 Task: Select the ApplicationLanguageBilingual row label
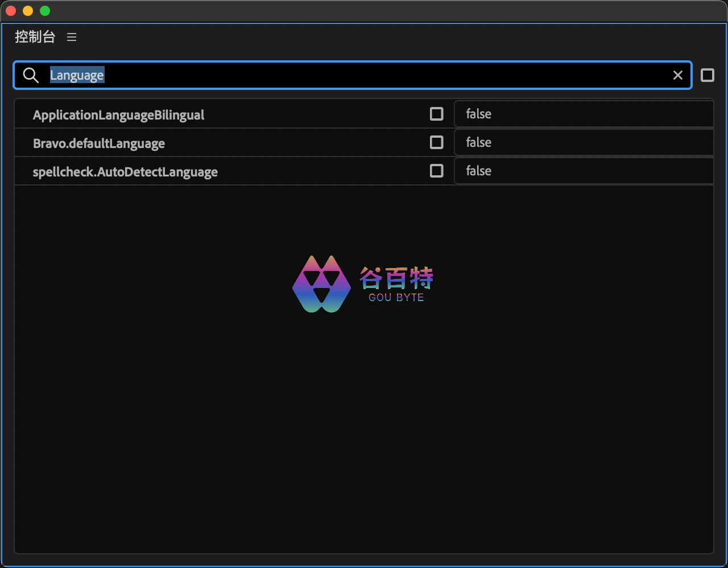coord(118,115)
